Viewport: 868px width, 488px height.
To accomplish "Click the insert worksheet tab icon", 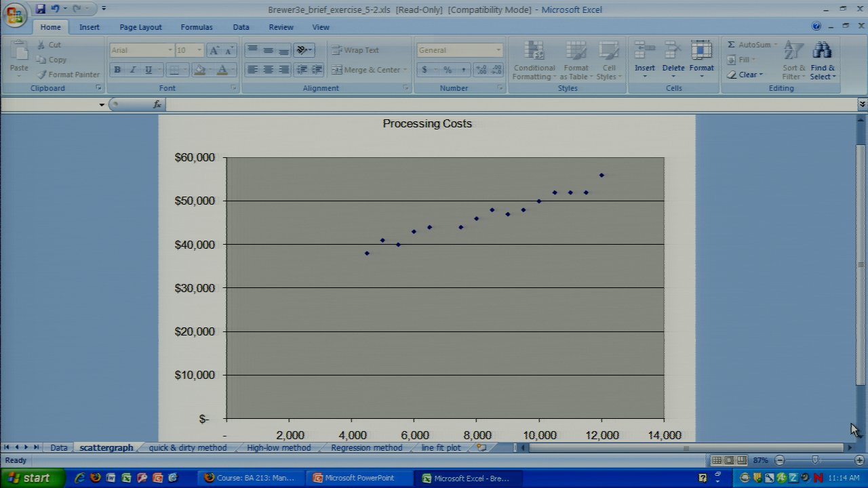I will 481,447.
